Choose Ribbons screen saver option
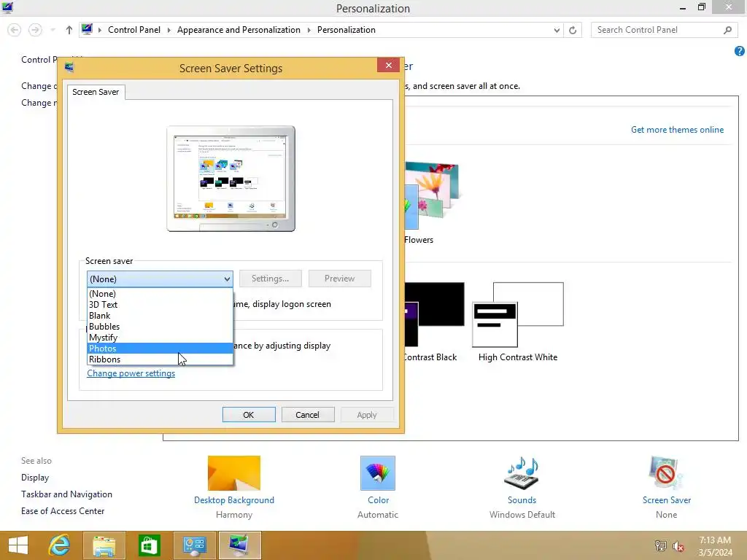747x560 pixels. (160, 359)
